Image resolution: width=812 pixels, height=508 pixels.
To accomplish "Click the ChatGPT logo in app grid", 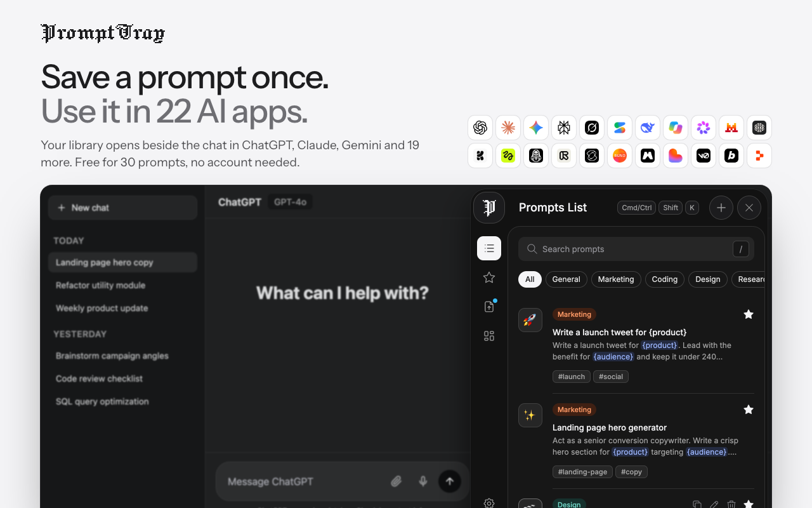I will click(x=480, y=128).
